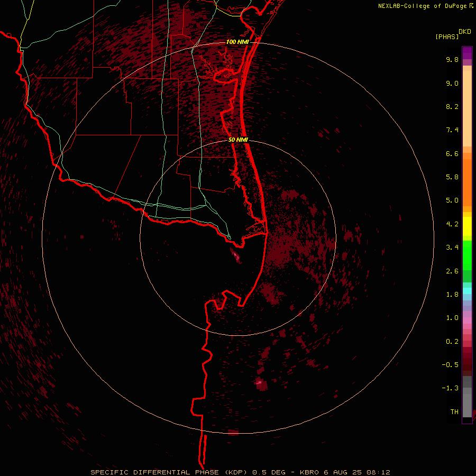
Task: Click the pink echo offshore south of radar
Action: (x=259, y=382)
